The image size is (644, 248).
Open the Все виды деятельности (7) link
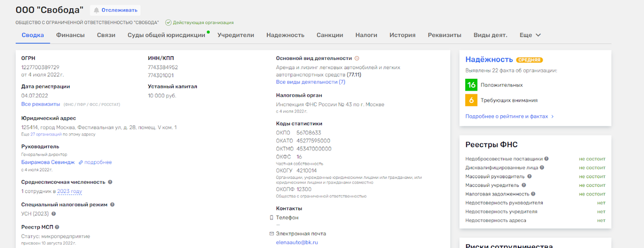point(311,82)
